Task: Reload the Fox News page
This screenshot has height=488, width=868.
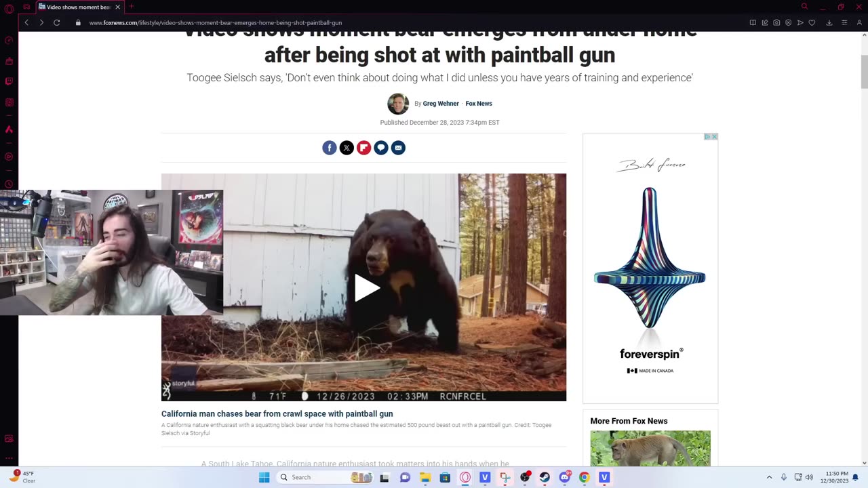Action: coord(57,22)
